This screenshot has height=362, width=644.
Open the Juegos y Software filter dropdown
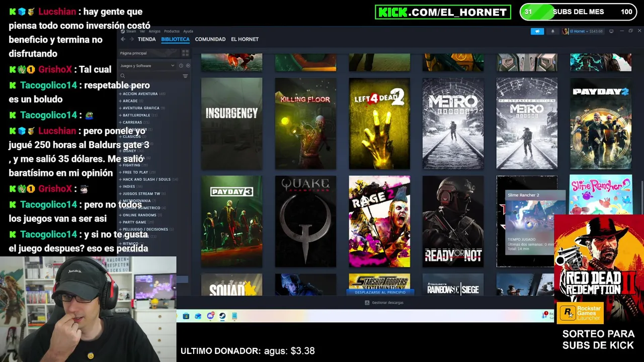(x=147, y=66)
